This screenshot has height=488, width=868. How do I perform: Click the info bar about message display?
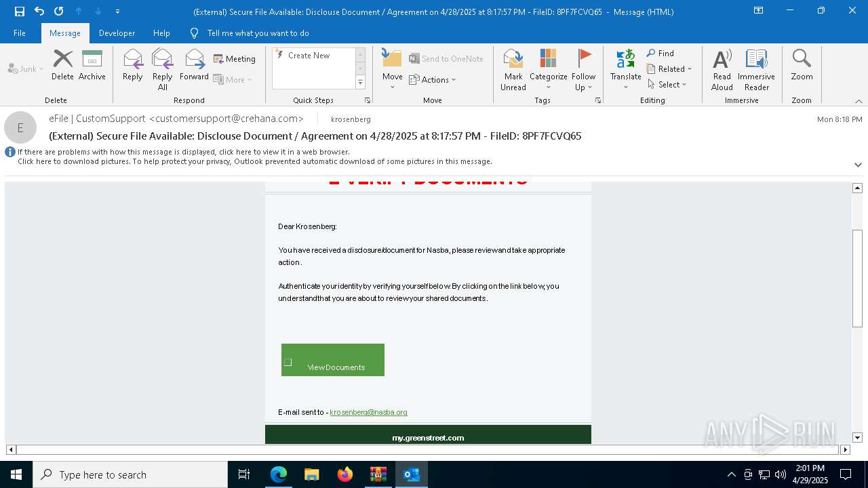[x=184, y=152]
